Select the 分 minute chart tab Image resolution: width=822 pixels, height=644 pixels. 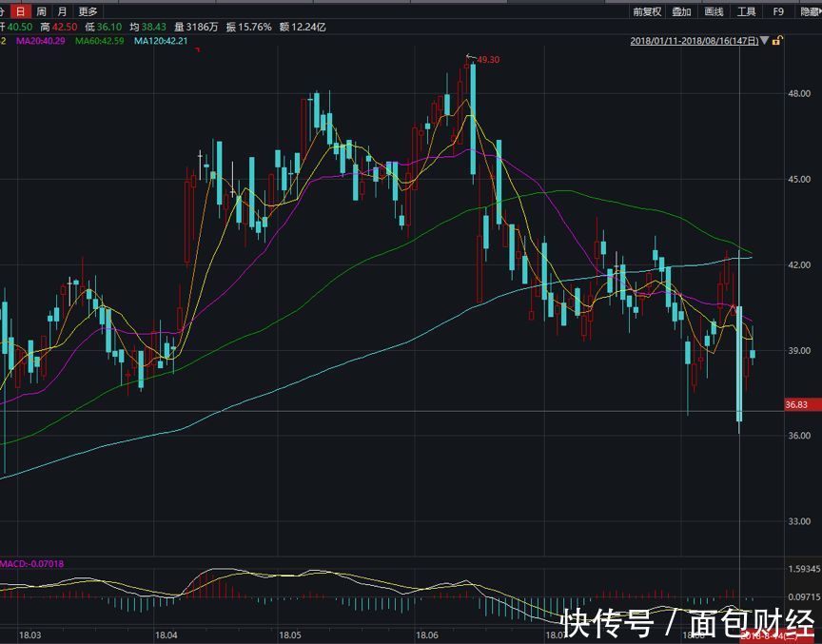pos(3,11)
